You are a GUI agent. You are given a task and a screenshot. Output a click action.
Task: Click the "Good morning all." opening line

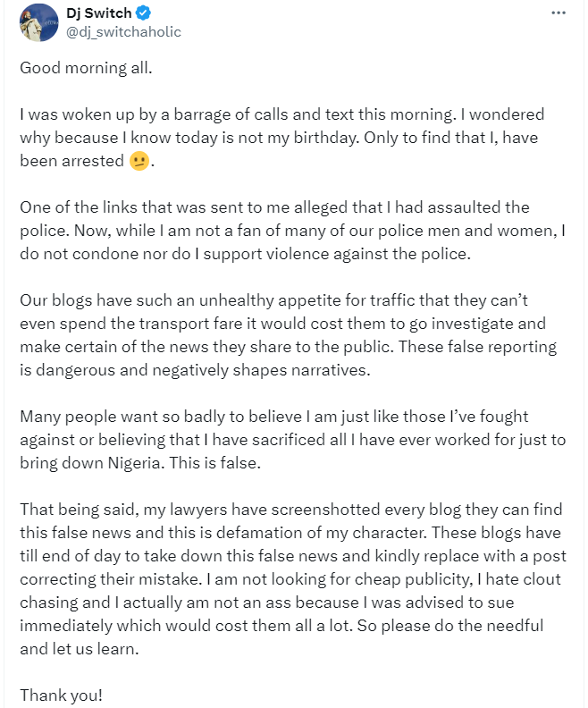pos(87,69)
